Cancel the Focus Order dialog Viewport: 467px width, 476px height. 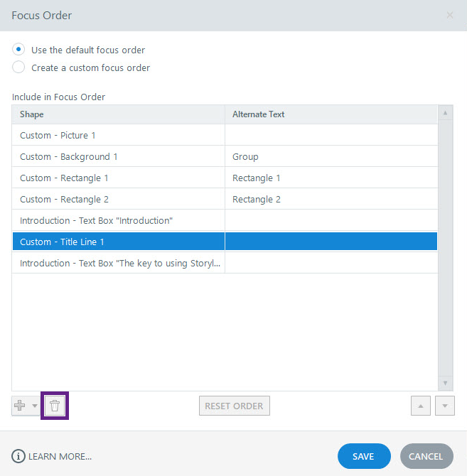point(426,456)
